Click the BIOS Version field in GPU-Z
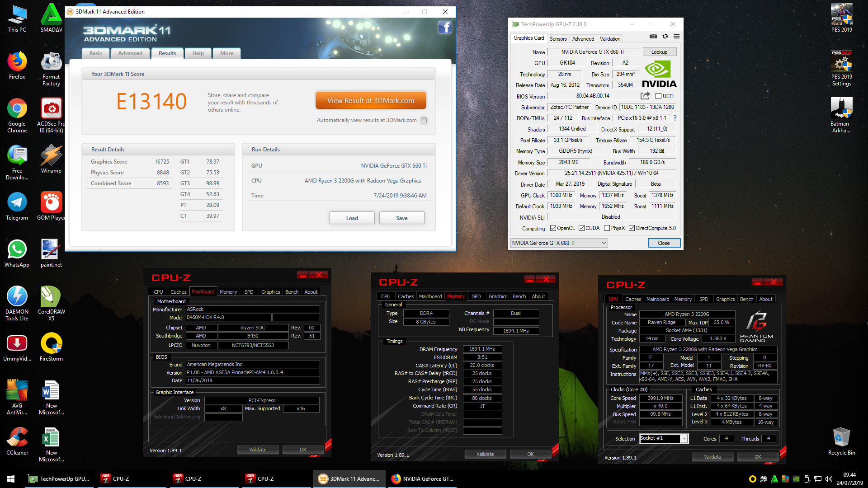Screen dimensions: 868x488 (592, 96)
